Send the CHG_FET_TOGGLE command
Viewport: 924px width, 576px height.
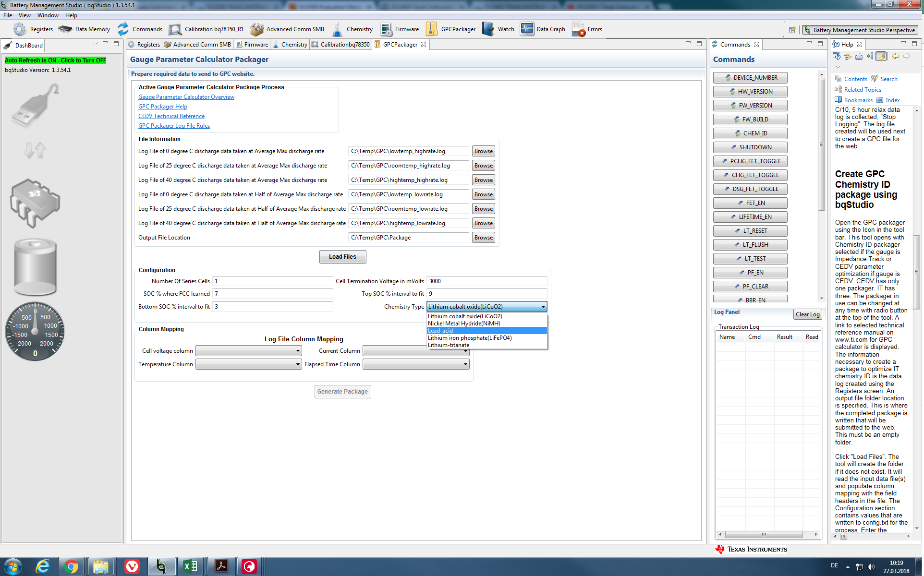coord(750,175)
